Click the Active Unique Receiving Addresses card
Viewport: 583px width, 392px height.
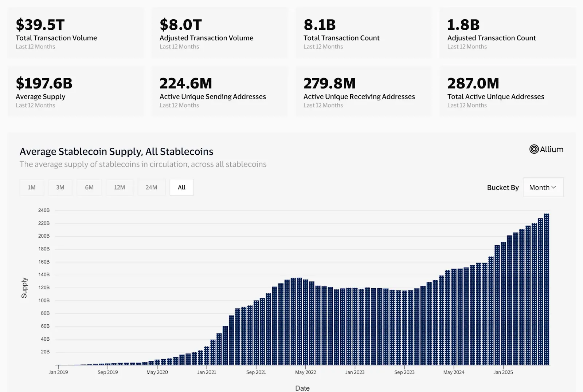363,91
